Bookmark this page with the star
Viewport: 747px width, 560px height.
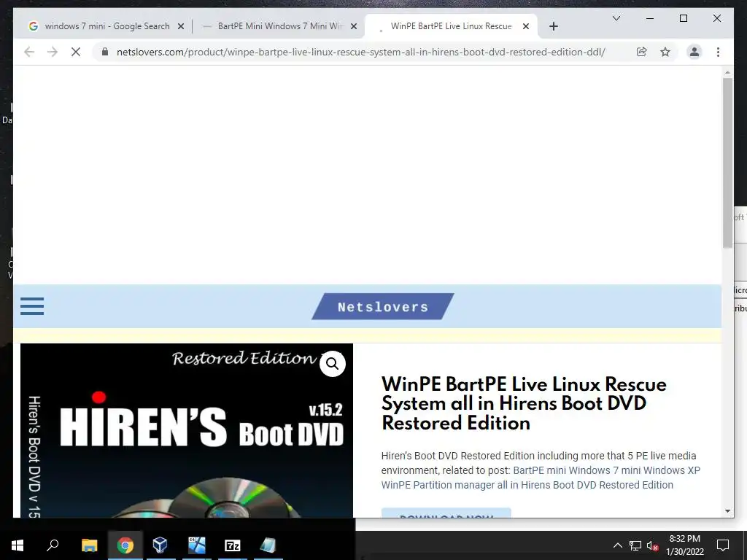point(665,52)
